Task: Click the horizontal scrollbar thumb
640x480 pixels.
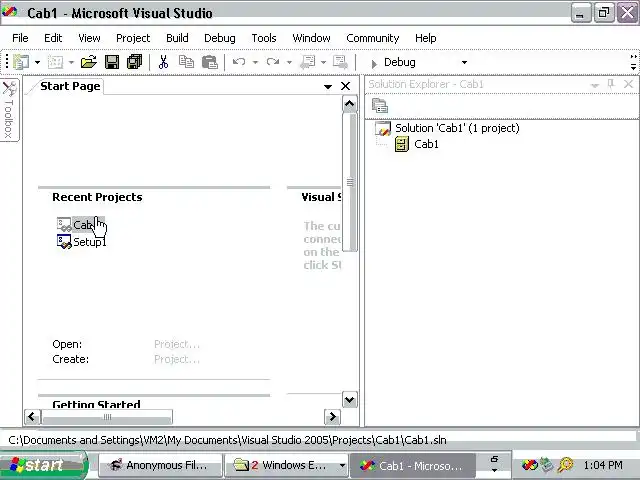Action: pos(107,417)
